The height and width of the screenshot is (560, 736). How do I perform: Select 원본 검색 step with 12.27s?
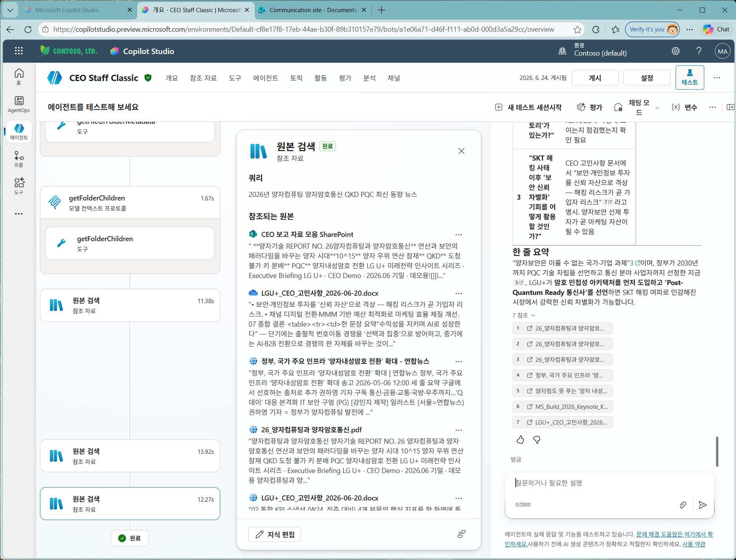coord(130,504)
